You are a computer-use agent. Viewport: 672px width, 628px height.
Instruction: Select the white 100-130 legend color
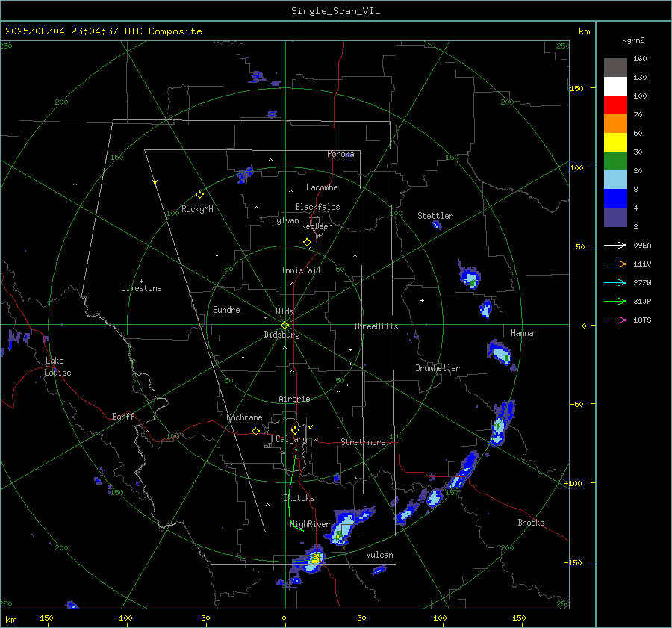[615, 87]
